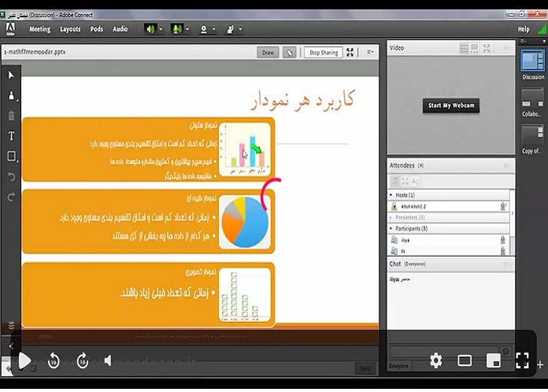
Task: Switch Video pod to grid view
Action: tap(464, 48)
